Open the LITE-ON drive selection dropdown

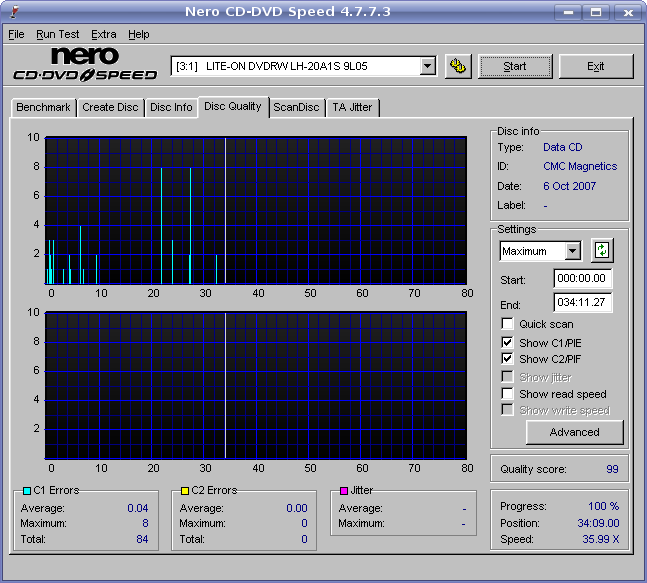point(428,67)
